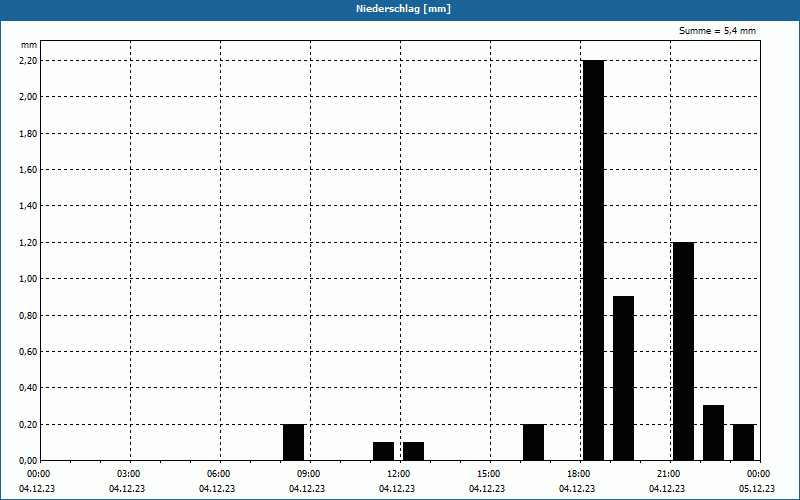The image size is (800, 500).
Task: Select the 0,10 mm bar just after 12:00
Action: point(413,452)
